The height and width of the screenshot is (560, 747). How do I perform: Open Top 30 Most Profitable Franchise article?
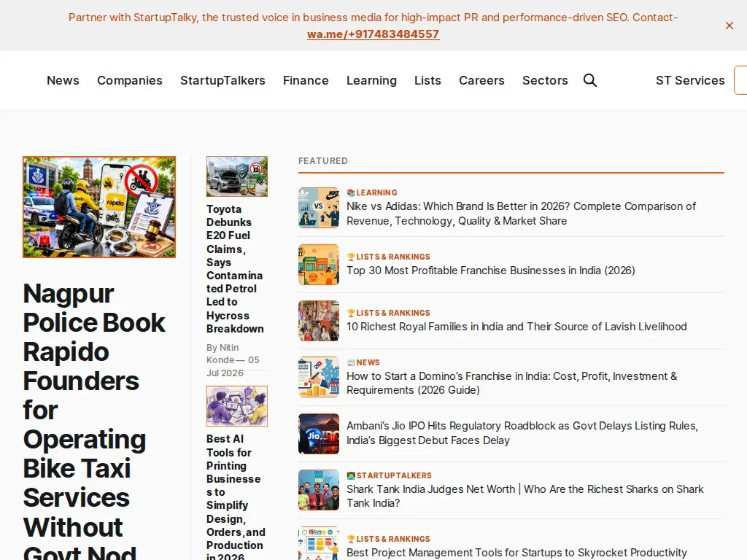[x=491, y=271]
